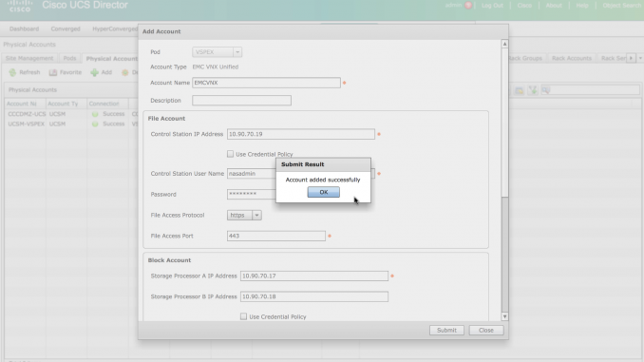Screen dimensions: 644x362
Task: Open the HyperConverged menu
Action: [115, 29]
